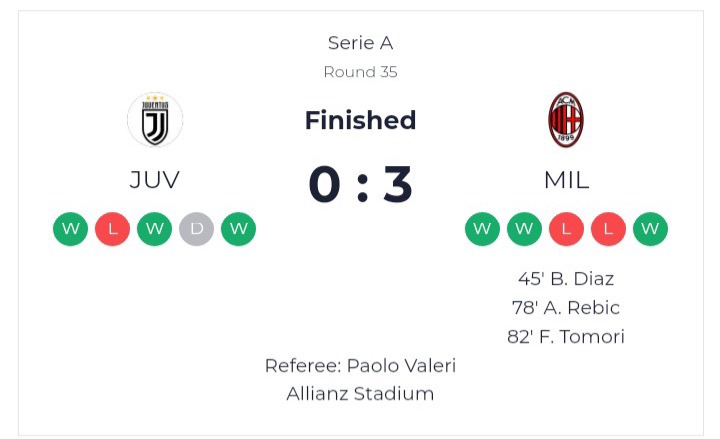This screenshot has width=720, height=439.
Task: Click Milan's last green W form badge
Action: (x=650, y=229)
